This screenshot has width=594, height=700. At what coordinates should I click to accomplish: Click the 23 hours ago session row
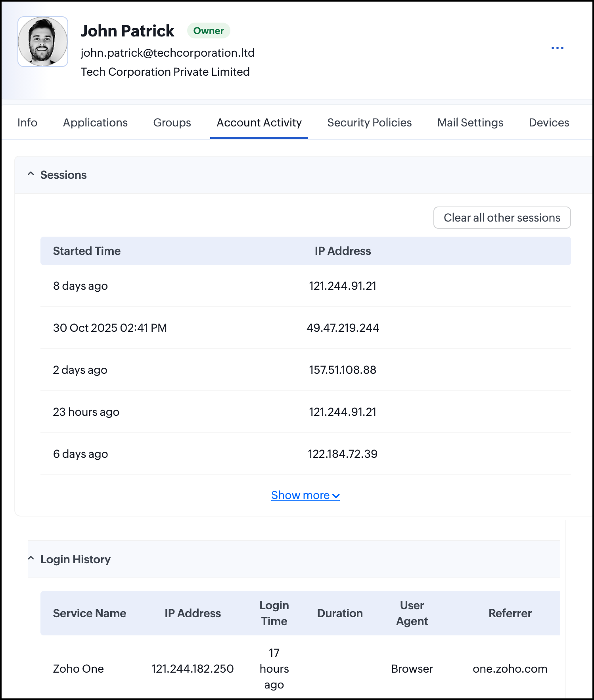point(86,412)
